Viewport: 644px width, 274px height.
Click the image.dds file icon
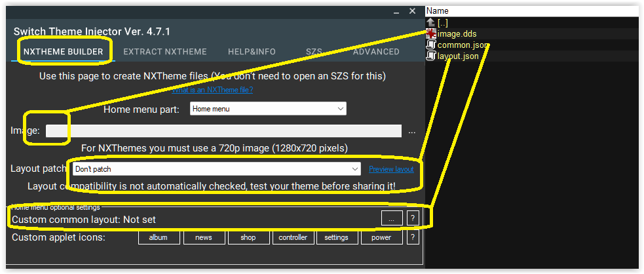[x=431, y=33]
